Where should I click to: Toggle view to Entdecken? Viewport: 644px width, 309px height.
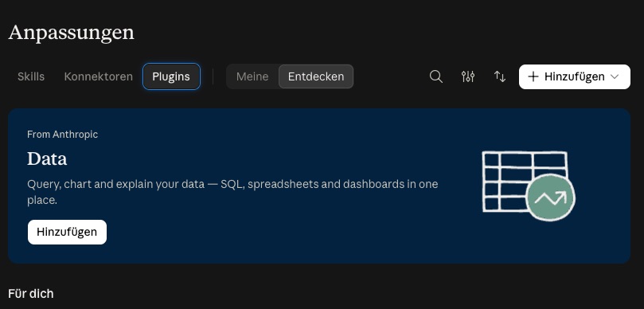click(316, 76)
